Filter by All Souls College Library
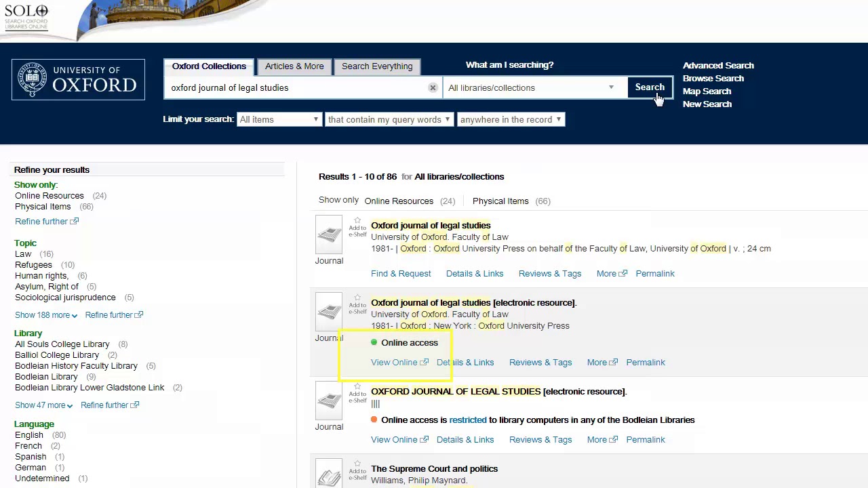868x488 pixels. point(62,344)
